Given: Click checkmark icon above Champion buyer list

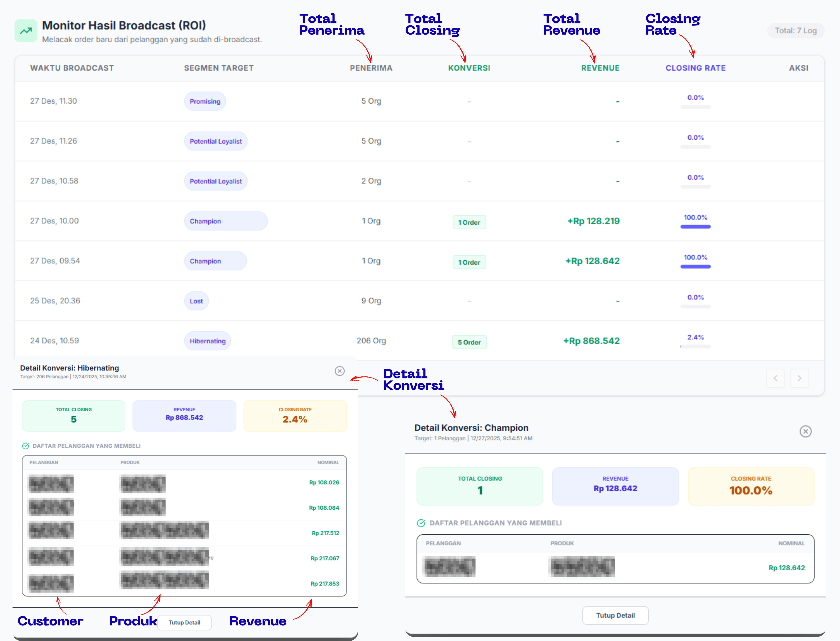Looking at the screenshot, I should [421, 523].
